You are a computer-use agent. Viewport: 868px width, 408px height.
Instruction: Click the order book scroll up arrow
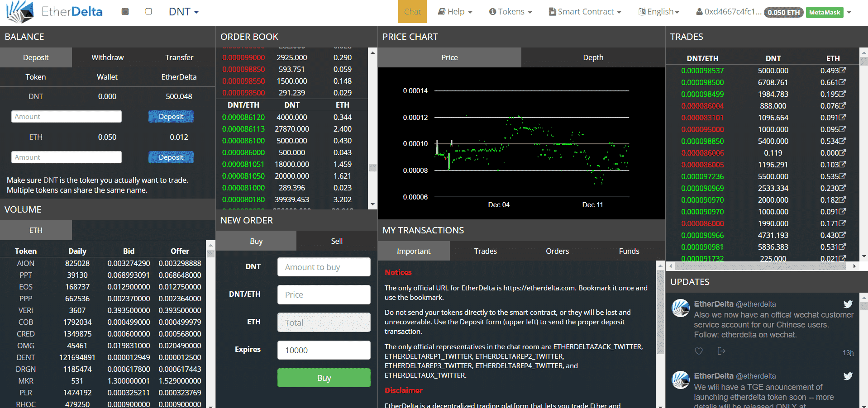372,52
